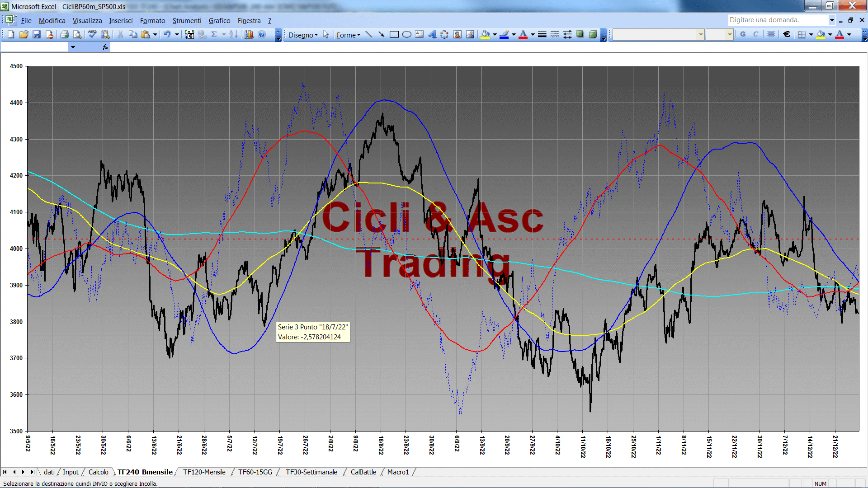Screen dimensions: 868x488
Task: Select the Rectangle drawing tool
Action: pos(394,34)
